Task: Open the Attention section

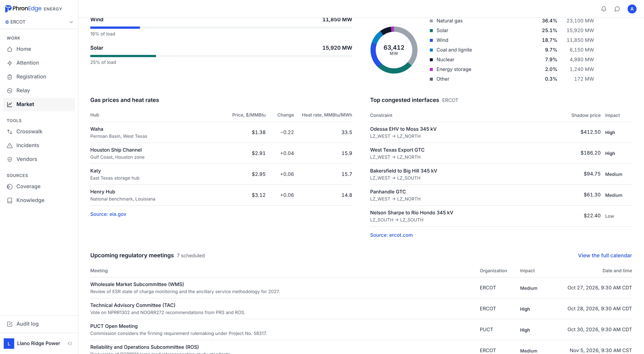Action: click(39, 63)
